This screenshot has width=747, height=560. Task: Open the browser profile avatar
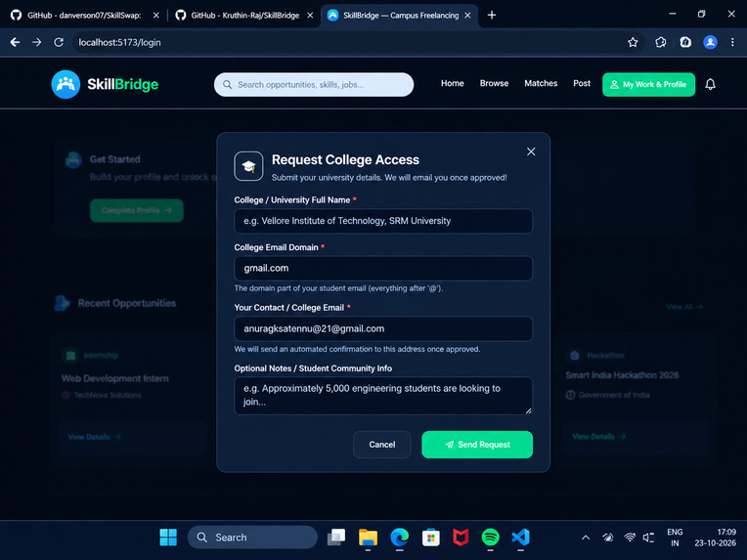point(710,42)
